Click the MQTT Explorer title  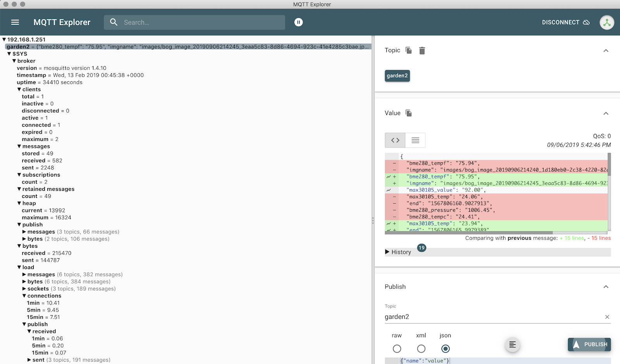(x=62, y=22)
